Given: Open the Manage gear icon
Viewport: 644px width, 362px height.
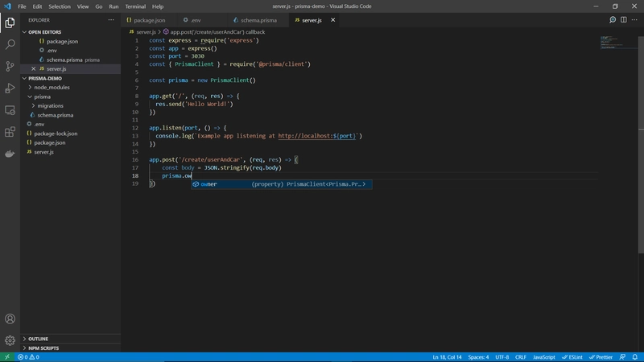Looking at the screenshot, I should coord(10,340).
